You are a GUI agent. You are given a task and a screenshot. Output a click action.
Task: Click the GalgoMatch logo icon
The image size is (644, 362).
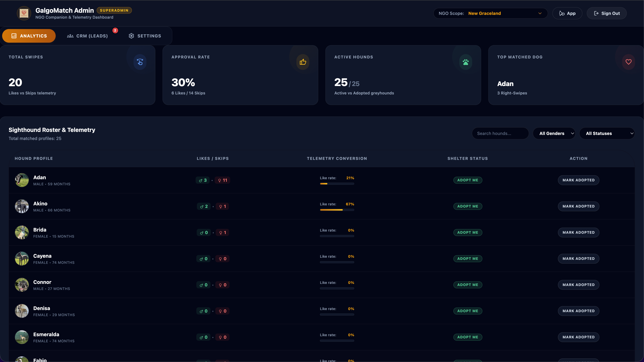24,13
